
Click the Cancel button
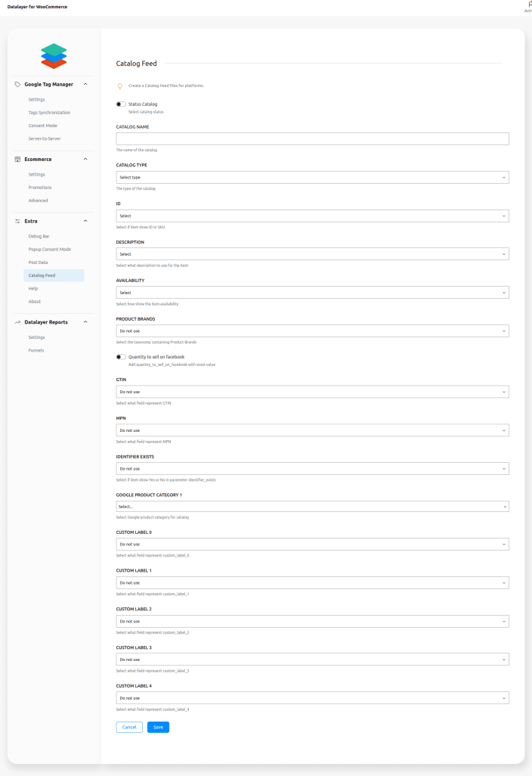[129, 727]
